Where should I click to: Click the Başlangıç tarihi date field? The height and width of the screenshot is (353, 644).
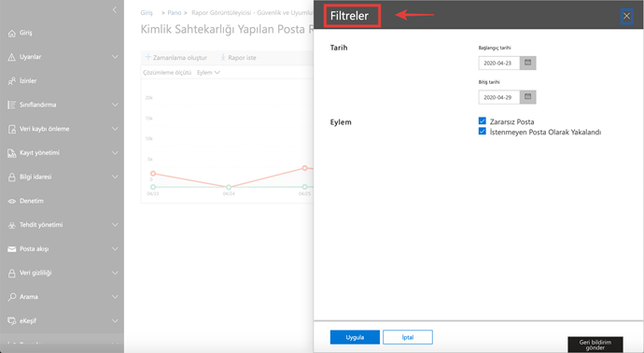(499, 63)
